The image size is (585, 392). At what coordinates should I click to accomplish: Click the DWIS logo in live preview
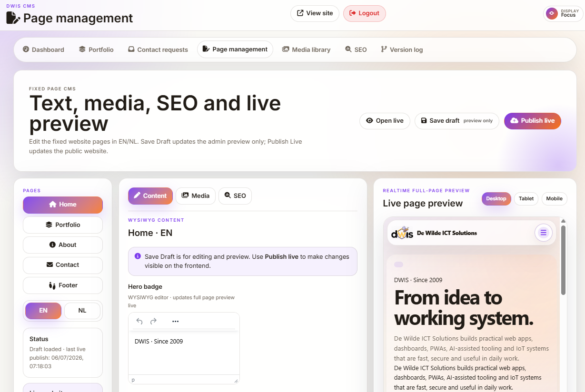[402, 233]
